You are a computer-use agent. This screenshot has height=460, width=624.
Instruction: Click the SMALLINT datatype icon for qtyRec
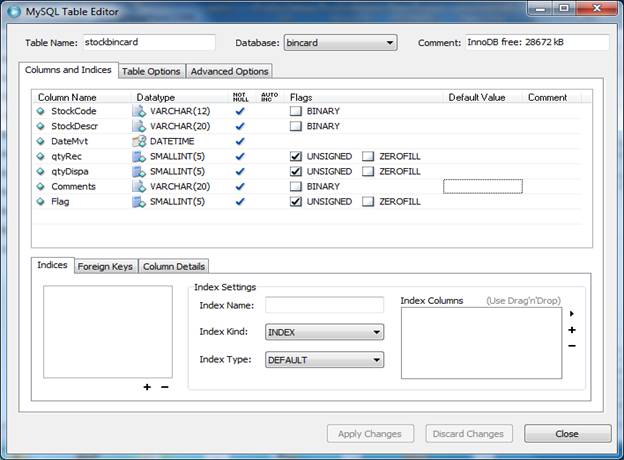tap(139, 156)
